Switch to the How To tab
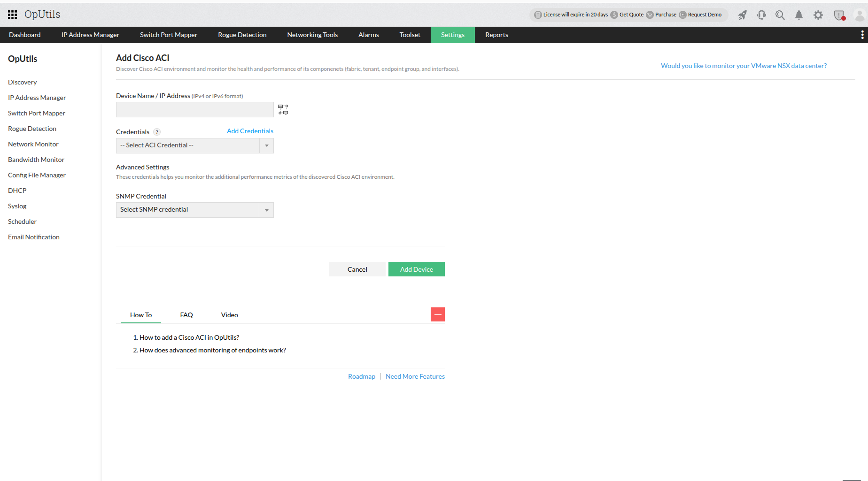The width and height of the screenshot is (868, 481). click(141, 315)
